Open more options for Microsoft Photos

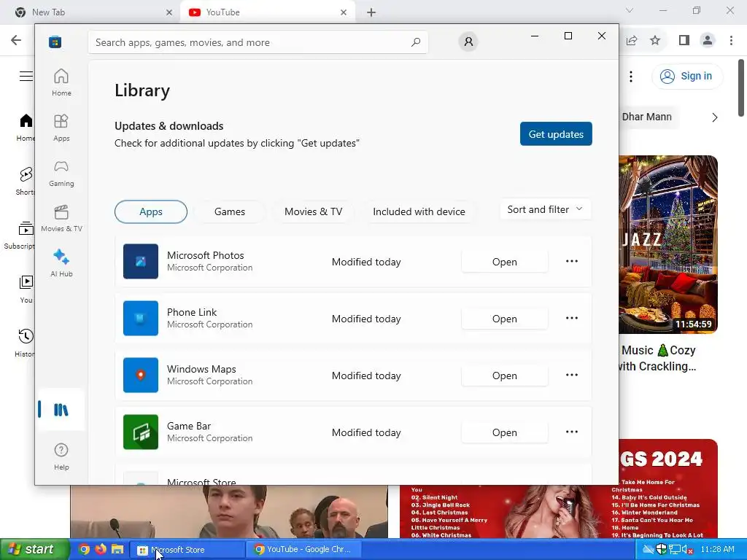point(572,262)
